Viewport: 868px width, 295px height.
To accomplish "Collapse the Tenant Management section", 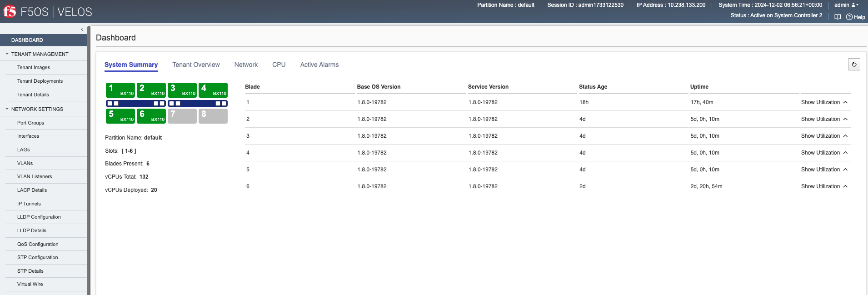I will 7,54.
